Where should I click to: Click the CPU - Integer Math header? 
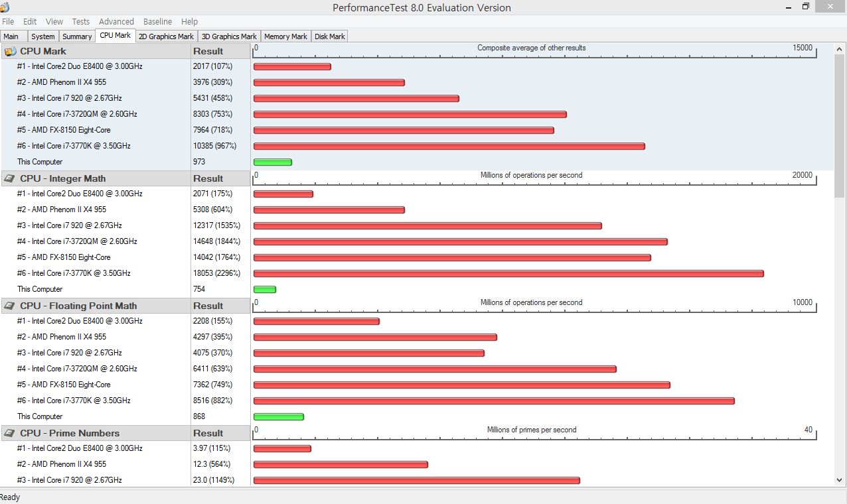[96, 178]
